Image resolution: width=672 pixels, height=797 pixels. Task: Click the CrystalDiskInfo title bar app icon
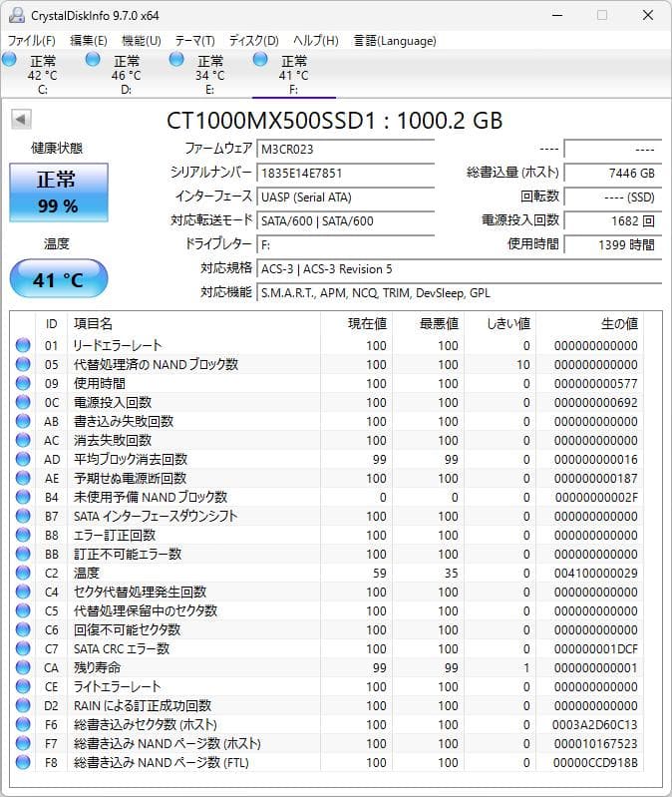16,15
